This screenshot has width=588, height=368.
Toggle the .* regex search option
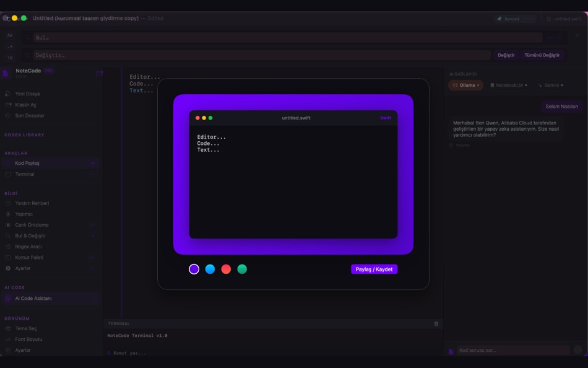[x=10, y=46]
